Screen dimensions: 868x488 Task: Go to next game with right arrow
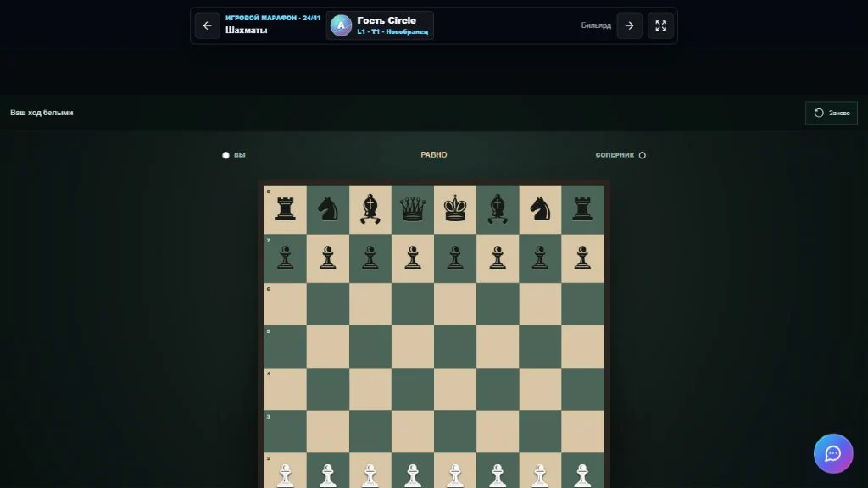pos(630,25)
